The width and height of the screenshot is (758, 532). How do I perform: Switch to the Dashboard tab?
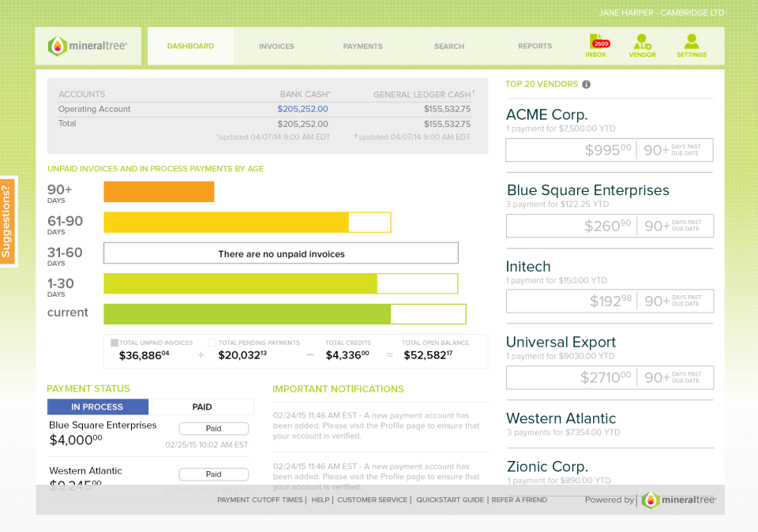[x=190, y=46]
